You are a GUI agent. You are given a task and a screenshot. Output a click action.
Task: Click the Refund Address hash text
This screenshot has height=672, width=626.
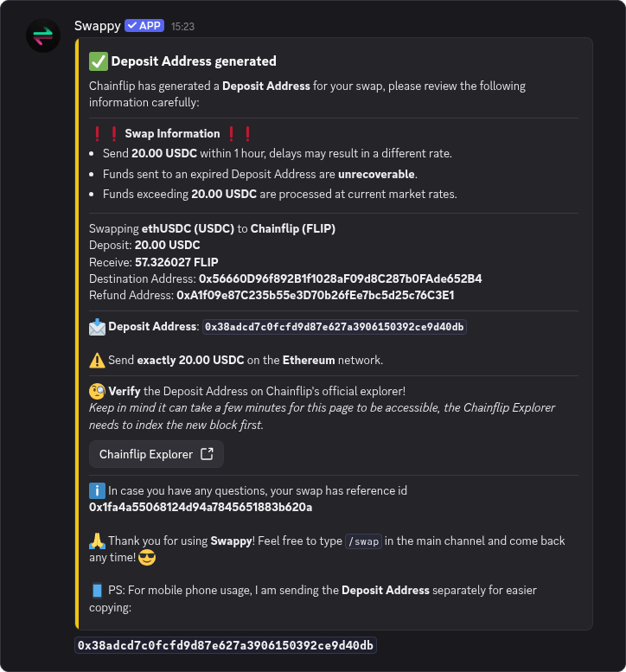[x=316, y=295]
